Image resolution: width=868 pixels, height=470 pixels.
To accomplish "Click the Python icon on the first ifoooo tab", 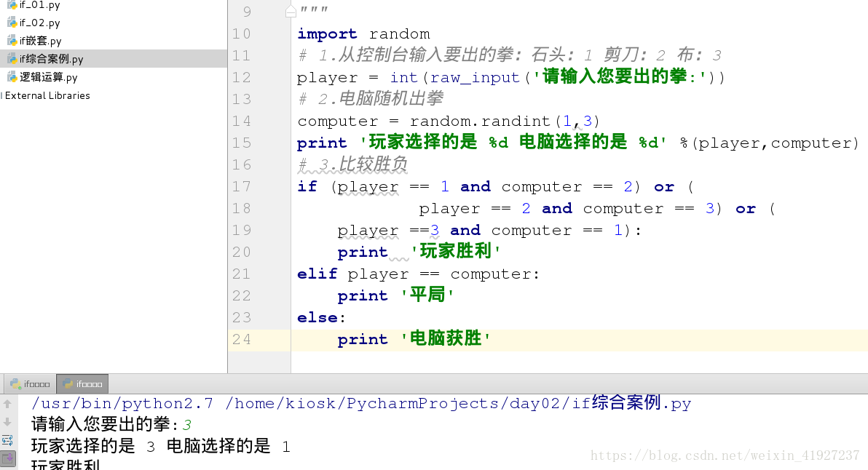I will coord(15,383).
